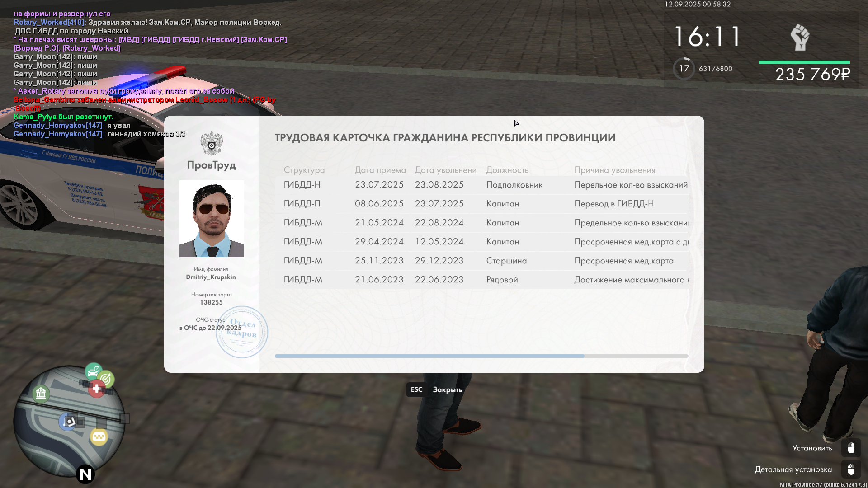The width and height of the screenshot is (868, 488).
Task: Click the Дата приема column header
Action: (380, 170)
